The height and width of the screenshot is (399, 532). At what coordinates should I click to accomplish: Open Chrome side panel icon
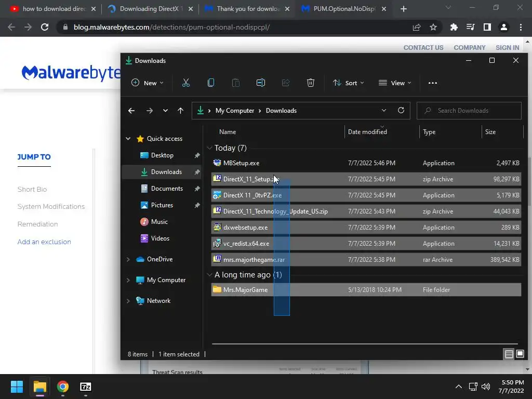click(487, 27)
